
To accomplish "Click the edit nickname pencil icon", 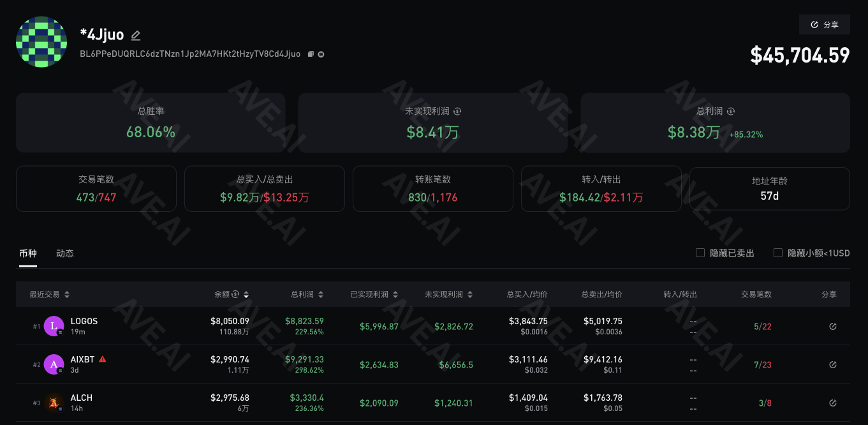I will 136,36.
